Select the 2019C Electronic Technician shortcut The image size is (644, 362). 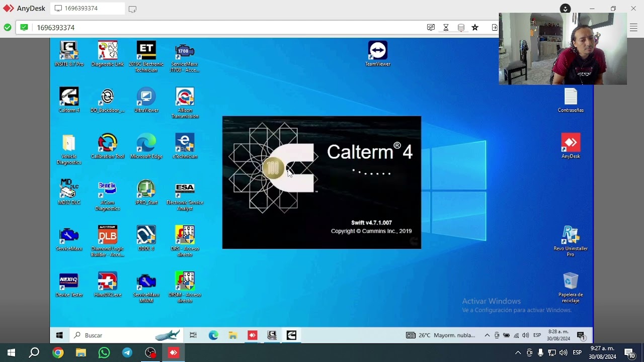(x=146, y=57)
